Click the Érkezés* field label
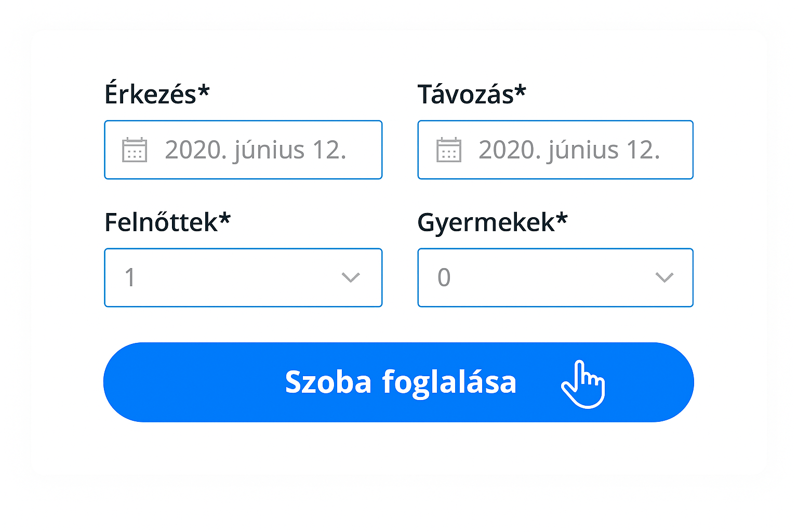The width and height of the screenshot is (798, 532). [x=157, y=94]
